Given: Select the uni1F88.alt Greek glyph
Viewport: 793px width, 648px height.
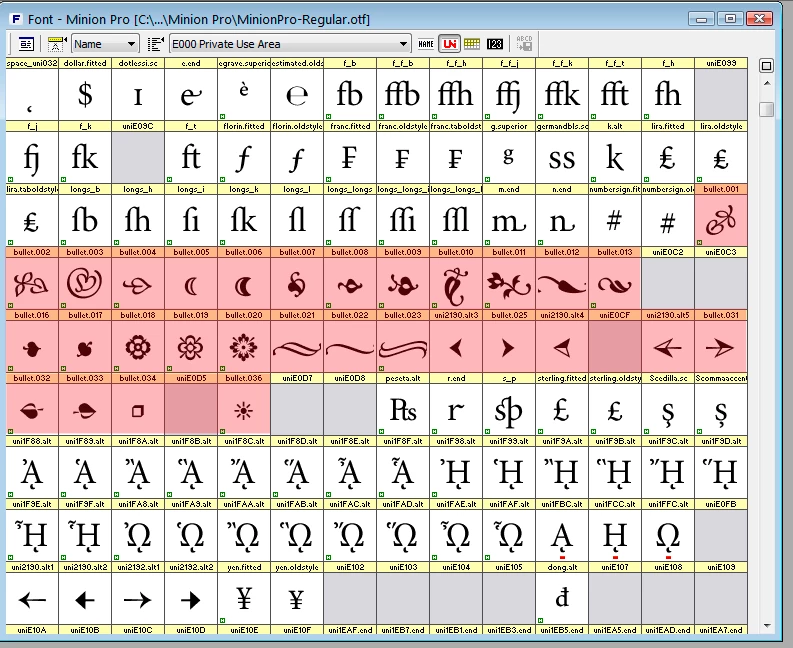Looking at the screenshot, I should point(32,472).
